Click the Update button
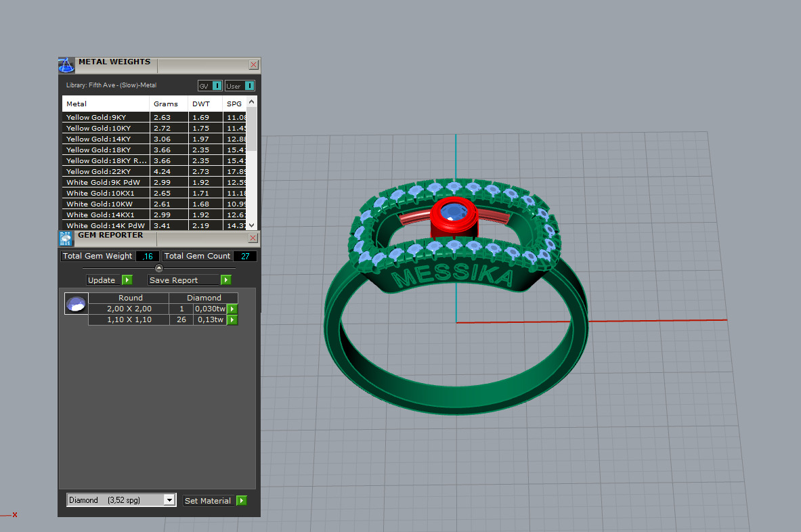Screen dimensions: 801x532 (x=104, y=280)
